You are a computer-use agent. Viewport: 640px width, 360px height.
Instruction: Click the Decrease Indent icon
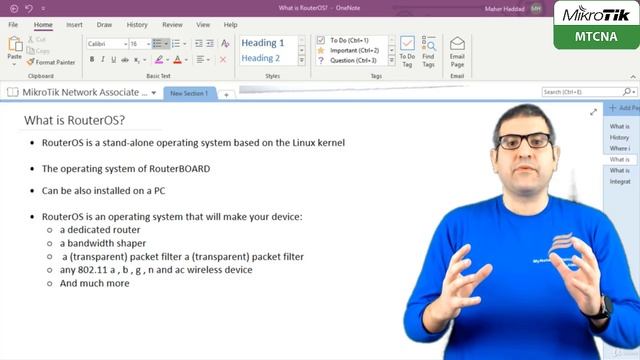coord(199,44)
